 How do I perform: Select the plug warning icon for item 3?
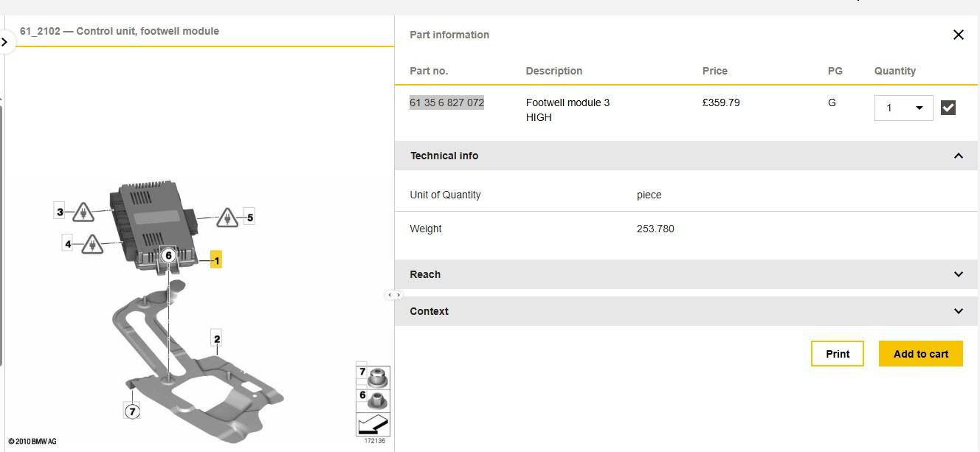pyautogui.click(x=83, y=212)
